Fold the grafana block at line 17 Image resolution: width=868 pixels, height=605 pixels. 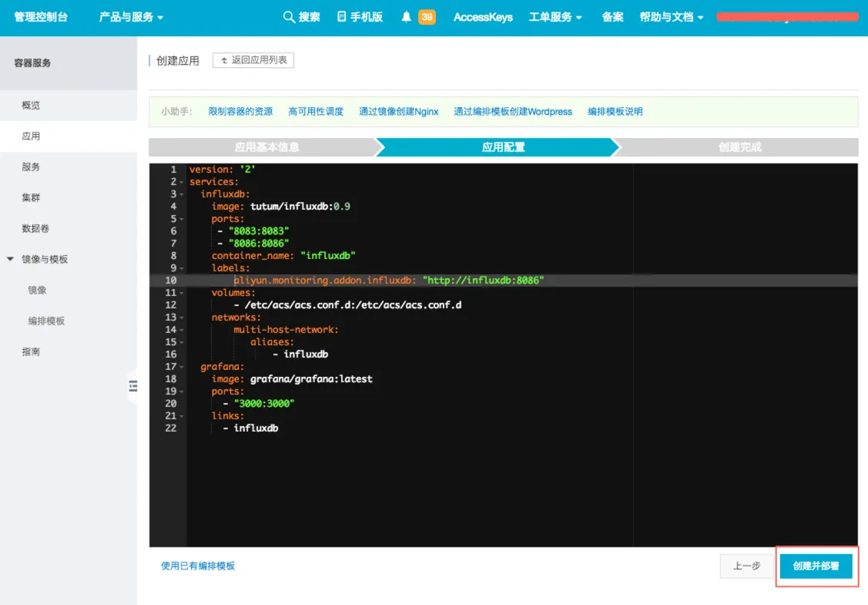pyautogui.click(x=181, y=367)
